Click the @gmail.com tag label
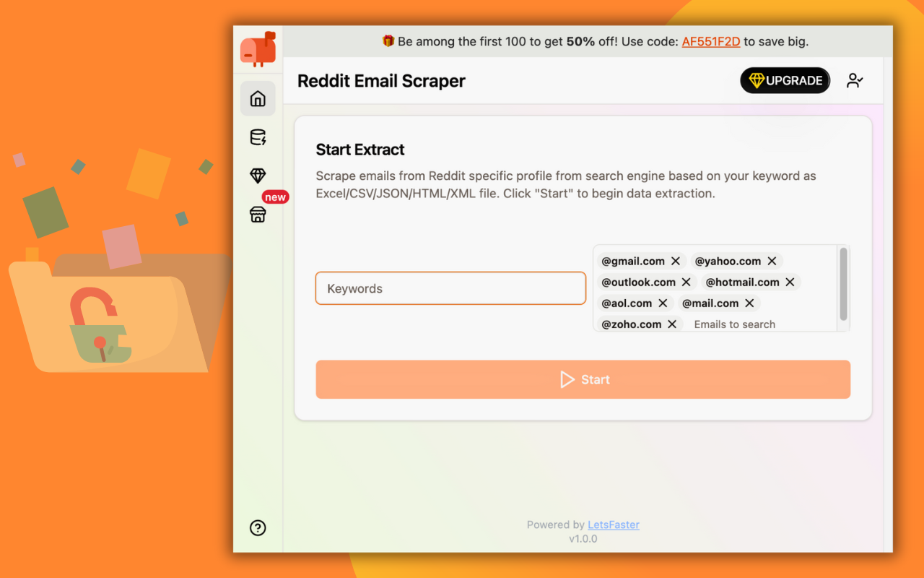Viewport: 924px width, 578px height. tap(633, 261)
